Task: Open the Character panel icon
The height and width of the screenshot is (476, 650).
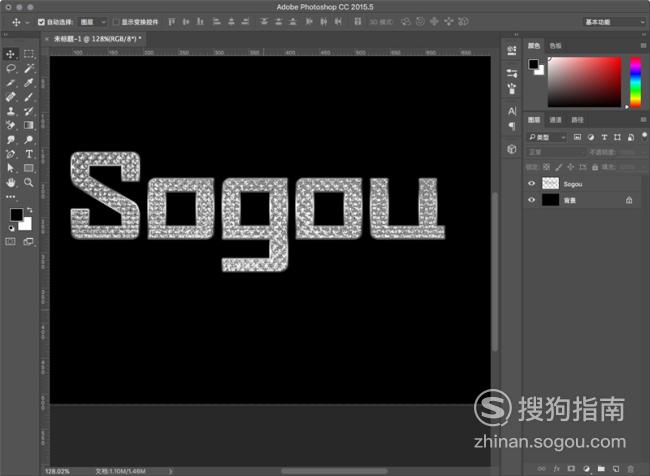Action: 512,111
